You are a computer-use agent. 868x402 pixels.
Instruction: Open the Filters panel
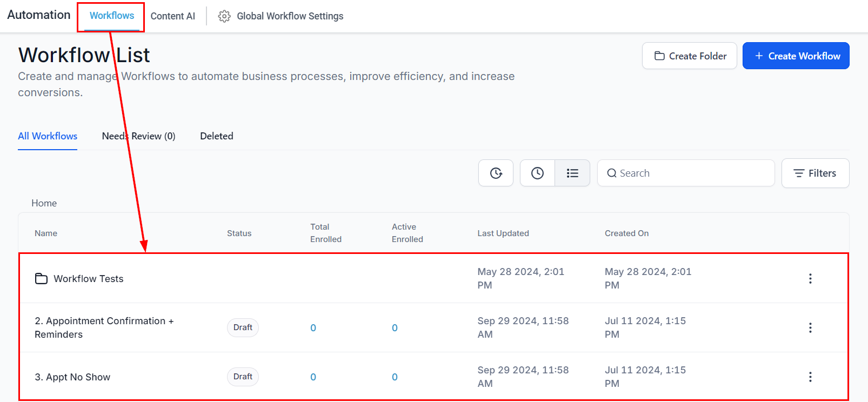tap(815, 173)
